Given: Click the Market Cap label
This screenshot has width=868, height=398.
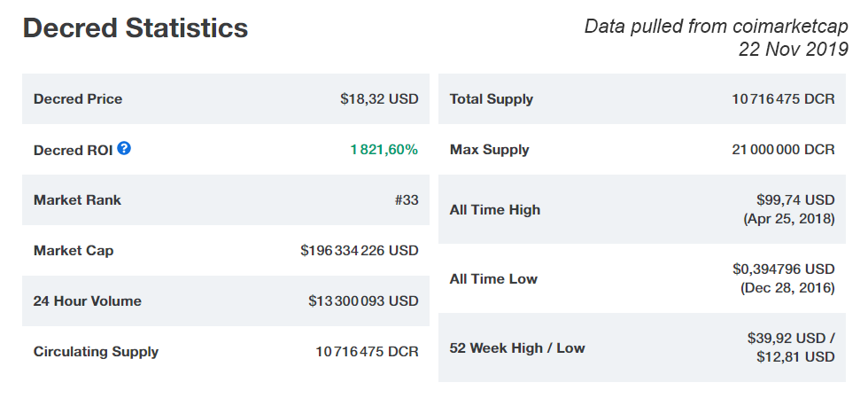Looking at the screenshot, I should [74, 251].
